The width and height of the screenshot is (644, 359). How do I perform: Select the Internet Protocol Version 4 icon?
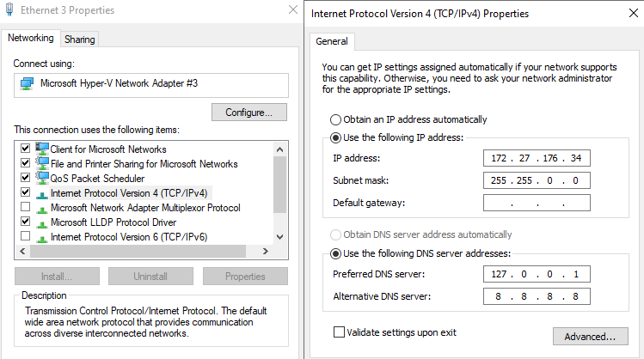tap(42, 193)
